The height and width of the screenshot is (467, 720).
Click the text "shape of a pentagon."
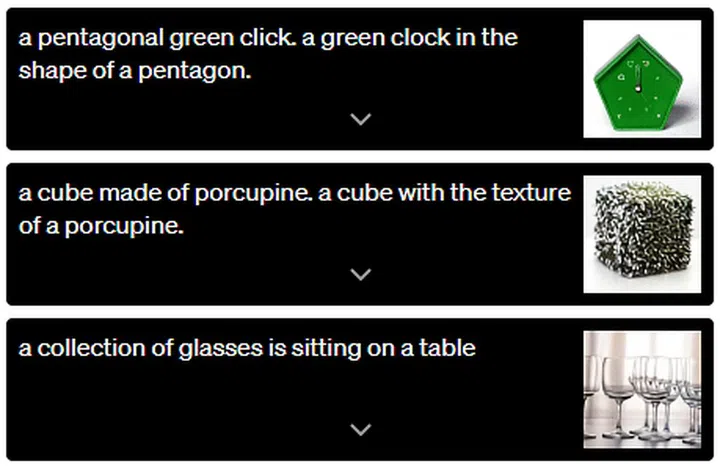click(134, 72)
